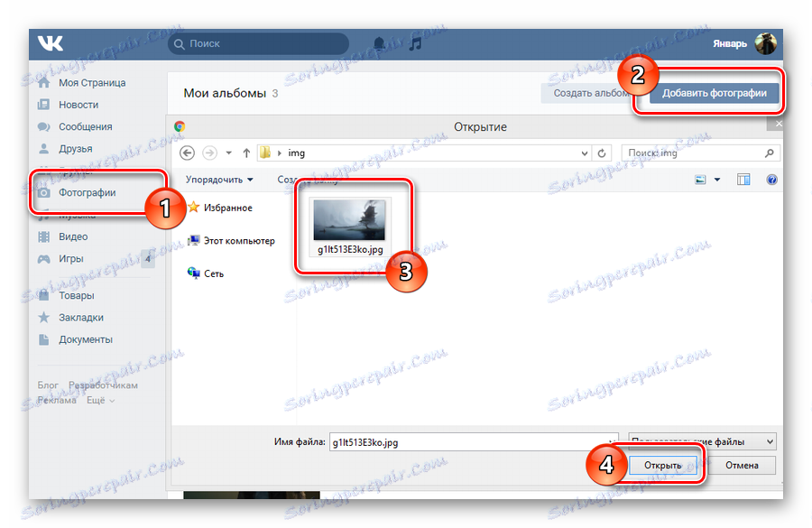812x528 pixels.
Task: Expand the Ещё footer menu
Action: tap(100, 401)
